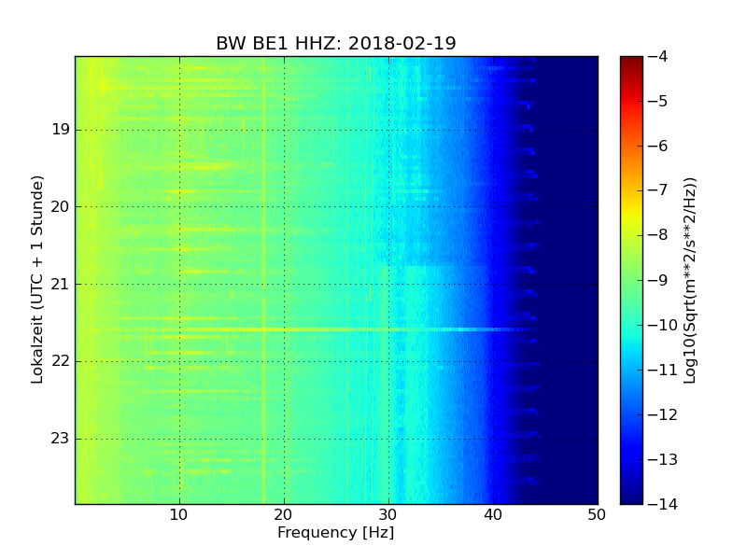This screenshot has height=560, width=747.
Task: Click the y-axis tick label '23'
Action: [61, 438]
